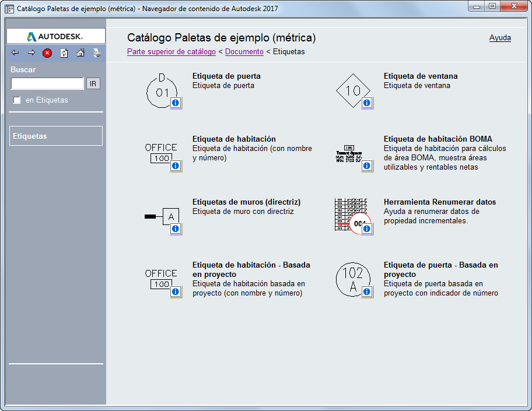Select the 102 A door tag thumbnail
The width and height of the screenshot is (532, 411).
[x=353, y=279]
